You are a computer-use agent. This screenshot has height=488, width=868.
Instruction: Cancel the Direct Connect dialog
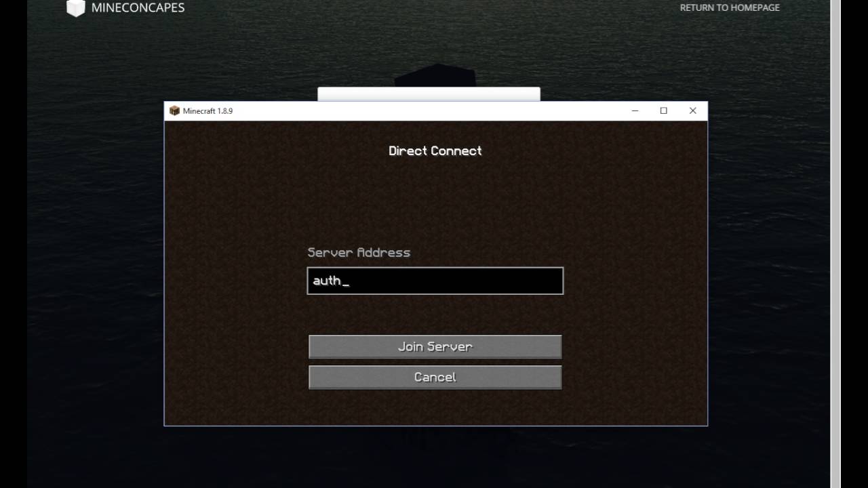click(435, 378)
